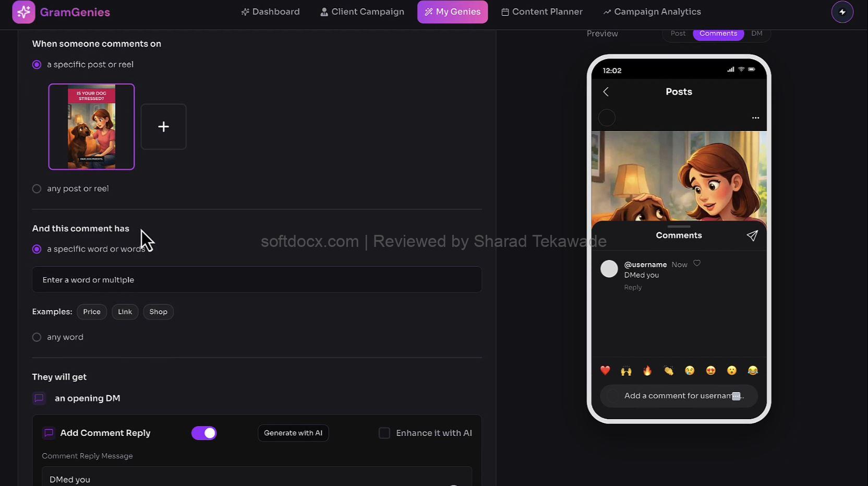
Task: Open the Content Planner menu
Action: [542, 12]
